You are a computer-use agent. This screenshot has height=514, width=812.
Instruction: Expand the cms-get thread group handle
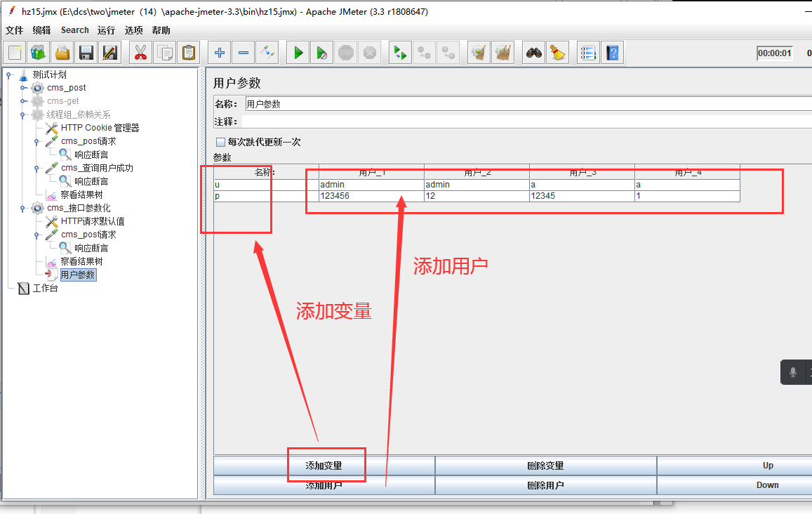pyautogui.click(x=22, y=101)
